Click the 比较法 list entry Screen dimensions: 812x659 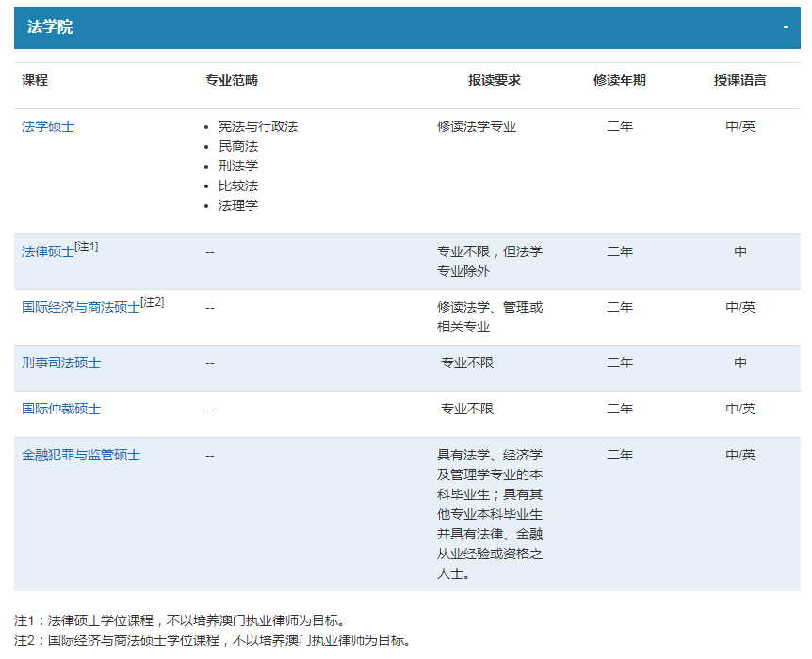(238, 185)
